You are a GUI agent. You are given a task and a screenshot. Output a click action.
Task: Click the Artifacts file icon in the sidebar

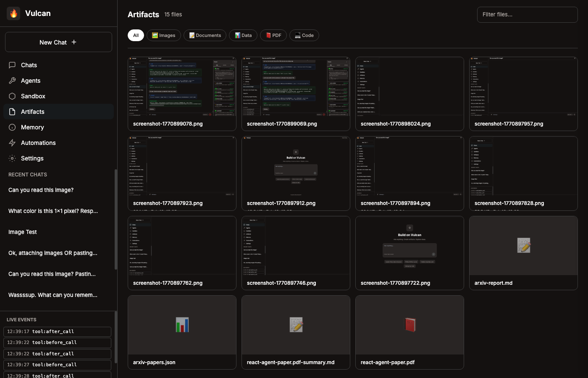pyautogui.click(x=12, y=112)
